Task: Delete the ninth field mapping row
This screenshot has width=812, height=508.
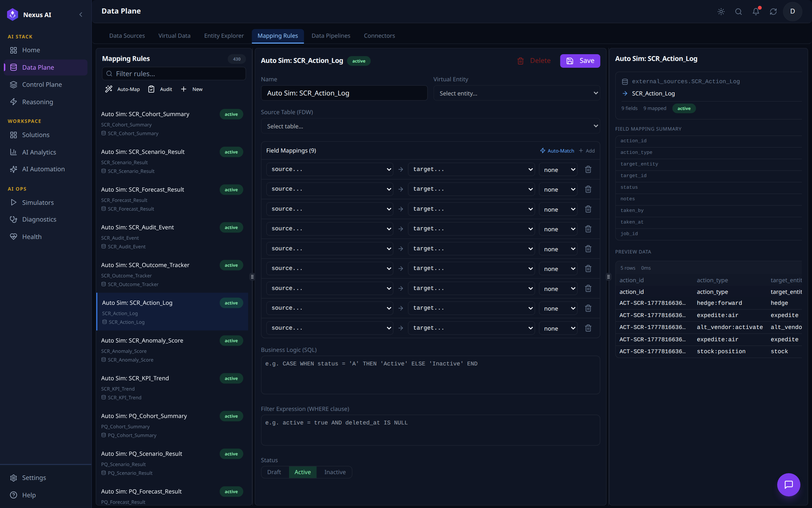Action: tap(588, 328)
